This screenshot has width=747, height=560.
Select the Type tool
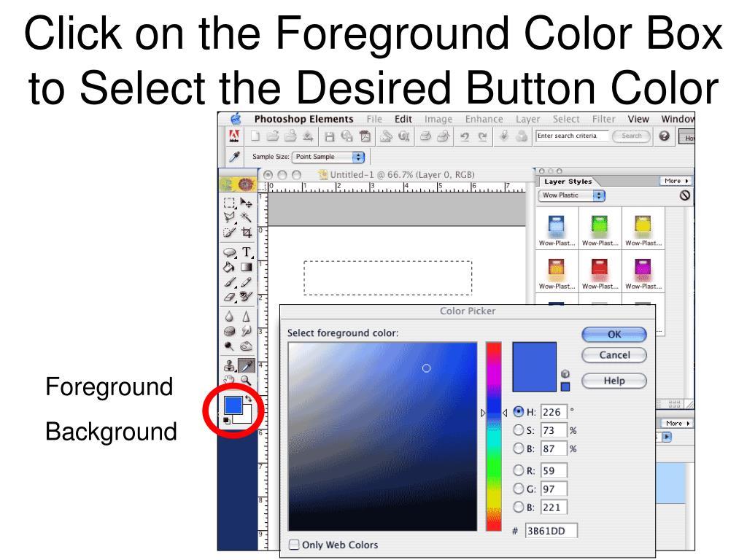247,252
